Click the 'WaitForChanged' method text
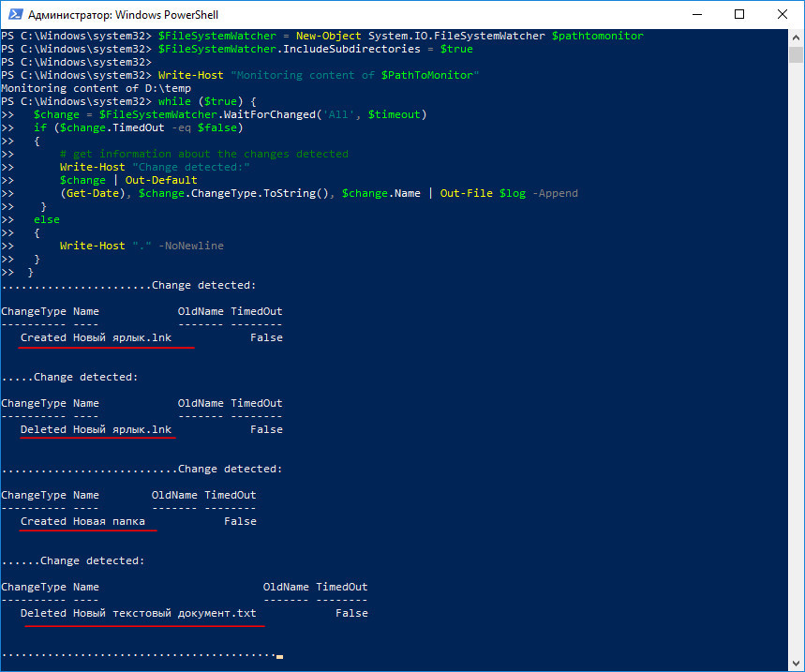The height and width of the screenshot is (672, 805). [270, 114]
